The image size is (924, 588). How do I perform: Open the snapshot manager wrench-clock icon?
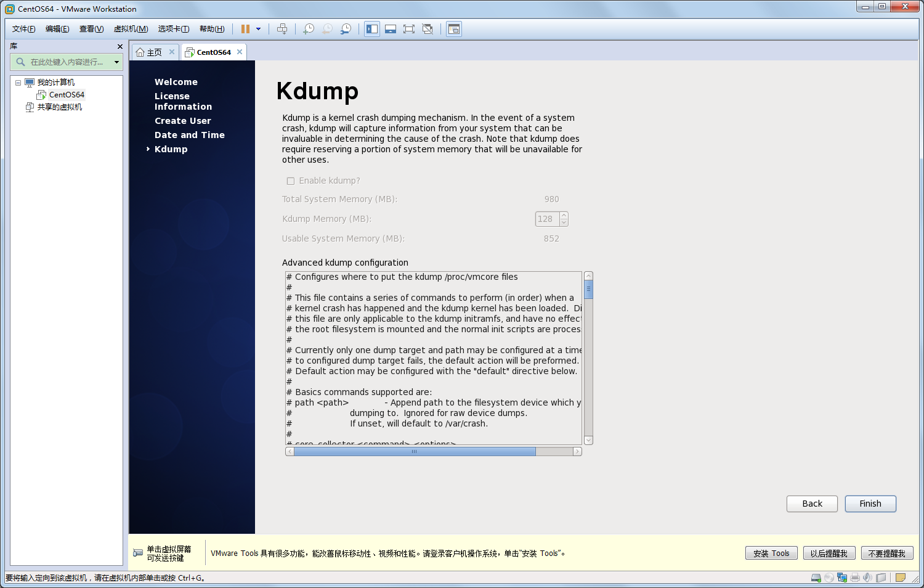pos(346,29)
